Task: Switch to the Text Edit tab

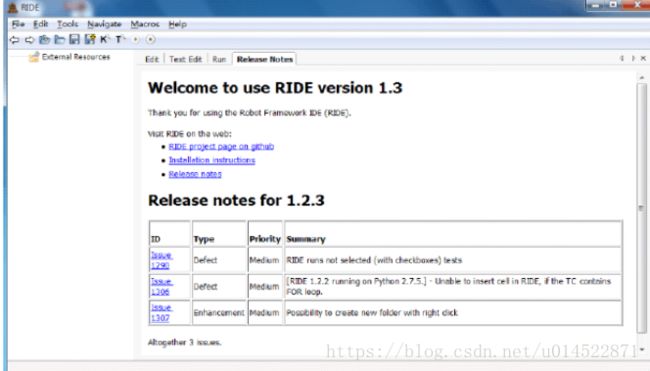Action: (x=185, y=59)
